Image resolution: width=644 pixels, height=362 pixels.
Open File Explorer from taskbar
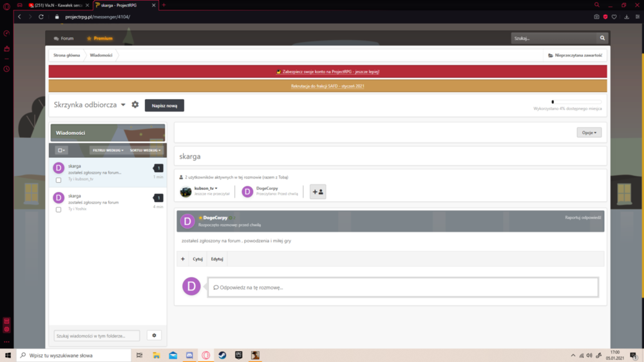click(156, 356)
